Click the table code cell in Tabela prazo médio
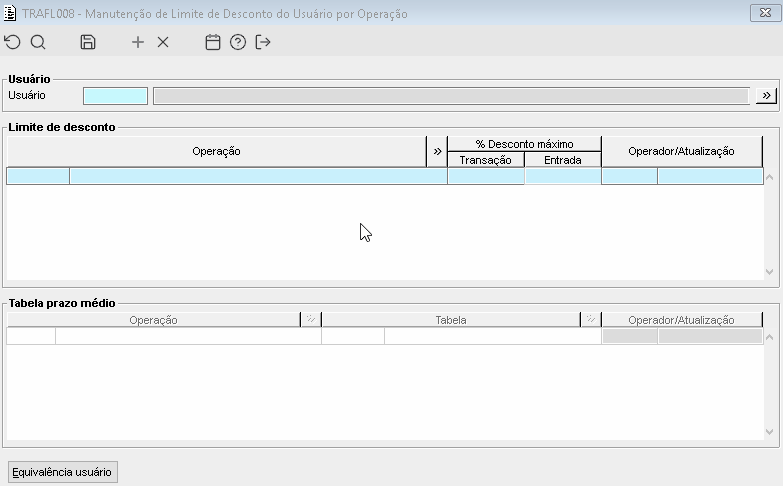This screenshot has width=783, height=486. pyautogui.click(x=353, y=336)
